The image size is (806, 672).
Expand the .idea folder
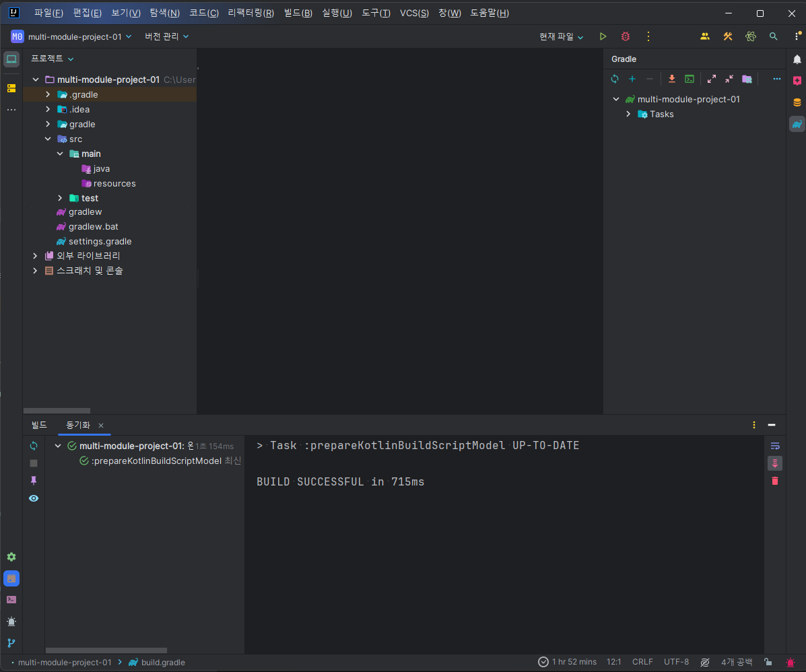[48, 110]
